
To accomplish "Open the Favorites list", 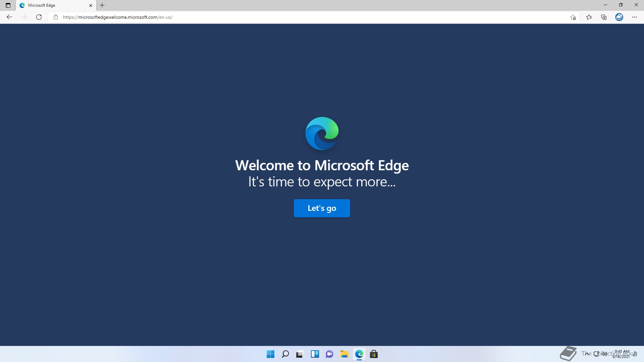I will (589, 17).
